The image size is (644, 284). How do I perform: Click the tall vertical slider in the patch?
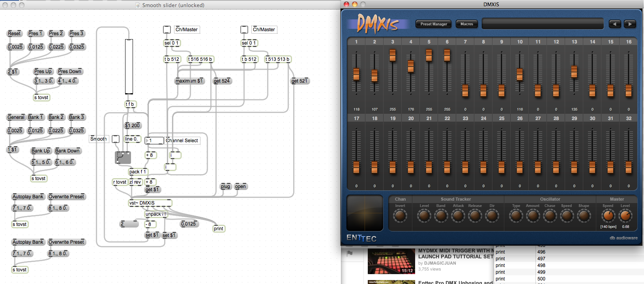pyautogui.click(x=129, y=66)
